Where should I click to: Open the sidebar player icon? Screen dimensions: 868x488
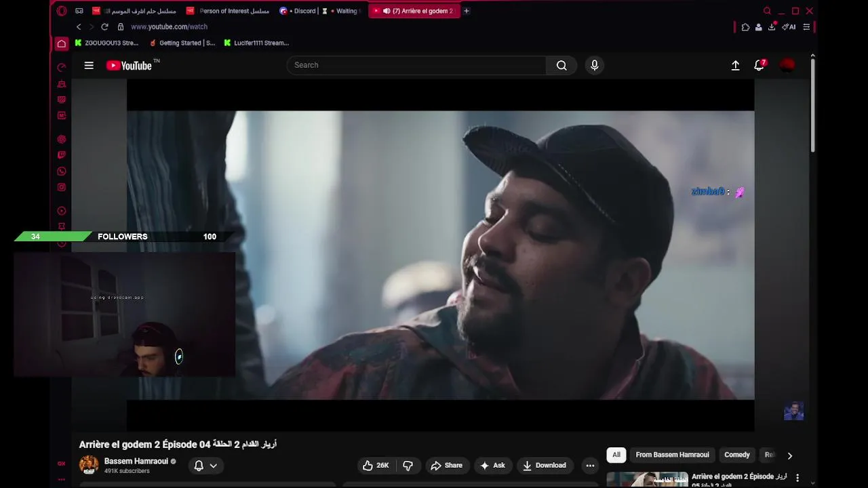pyautogui.click(x=62, y=211)
